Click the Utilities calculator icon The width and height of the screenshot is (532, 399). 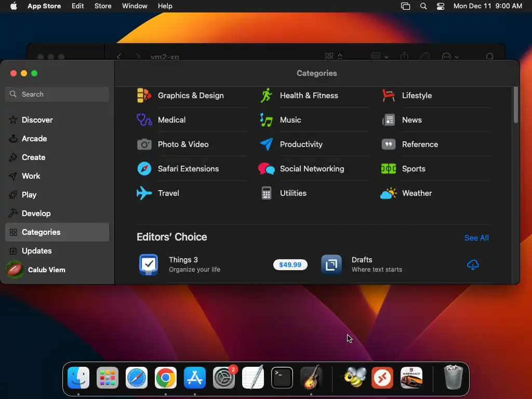tap(267, 193)
